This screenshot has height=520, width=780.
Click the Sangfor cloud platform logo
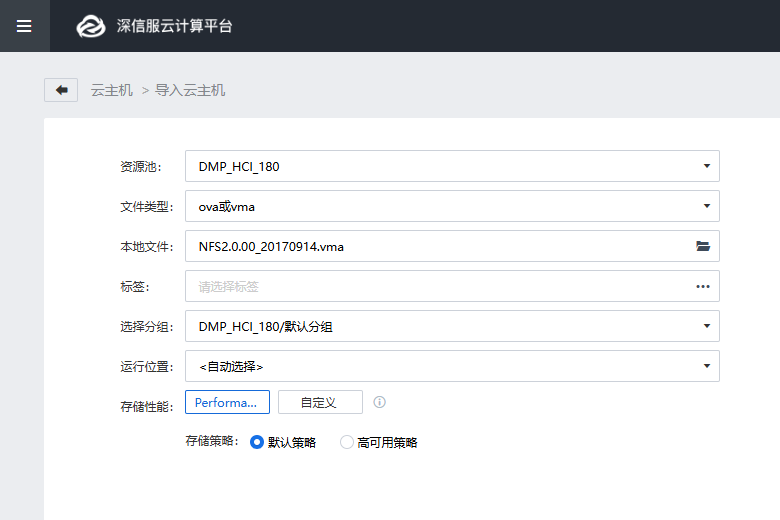[x=91, y=26]
